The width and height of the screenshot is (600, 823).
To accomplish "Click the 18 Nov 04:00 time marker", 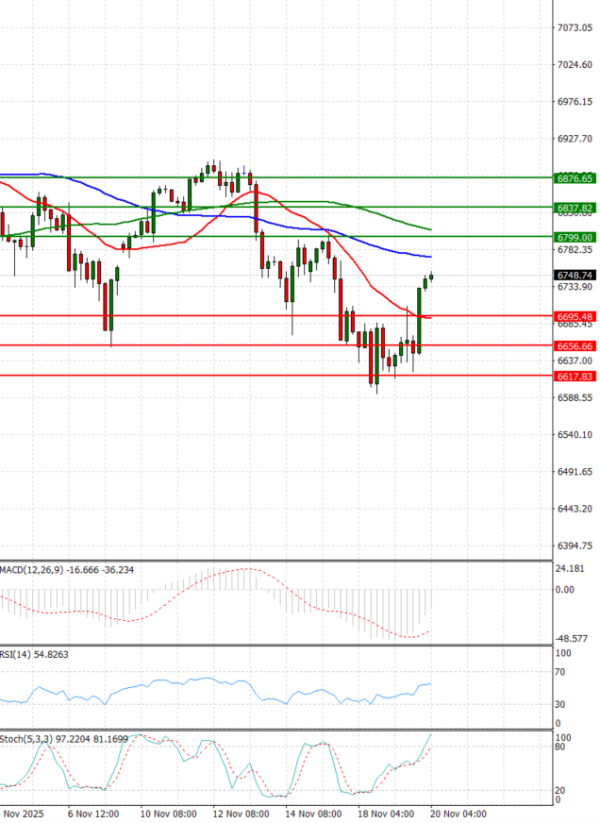I will click(x=387, y=814).
